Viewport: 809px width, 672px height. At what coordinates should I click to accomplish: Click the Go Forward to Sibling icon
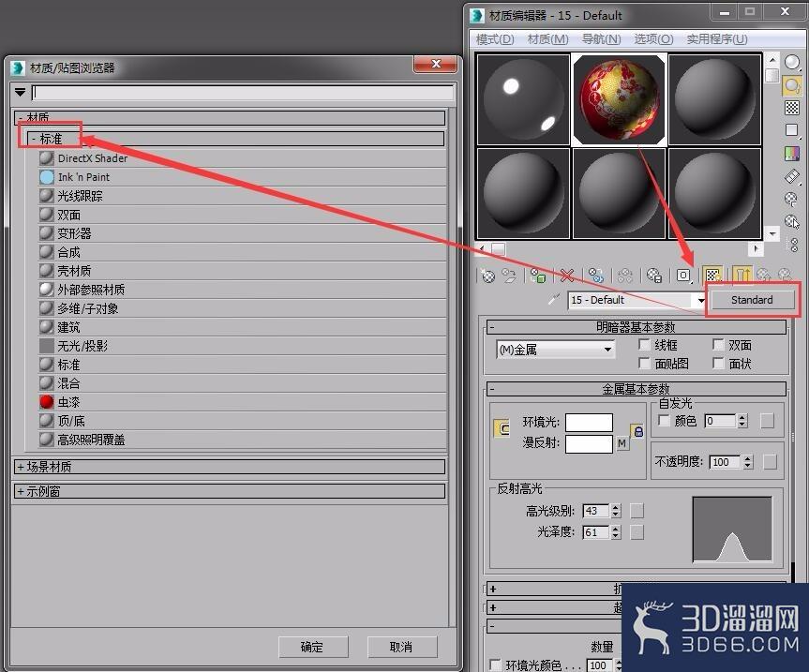point(785,276)
